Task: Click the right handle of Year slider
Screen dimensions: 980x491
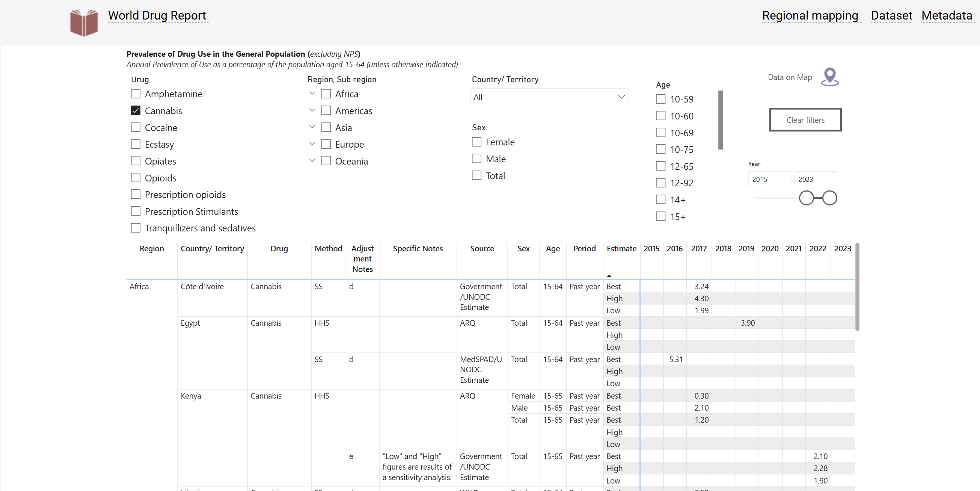Action: (829, 198)
